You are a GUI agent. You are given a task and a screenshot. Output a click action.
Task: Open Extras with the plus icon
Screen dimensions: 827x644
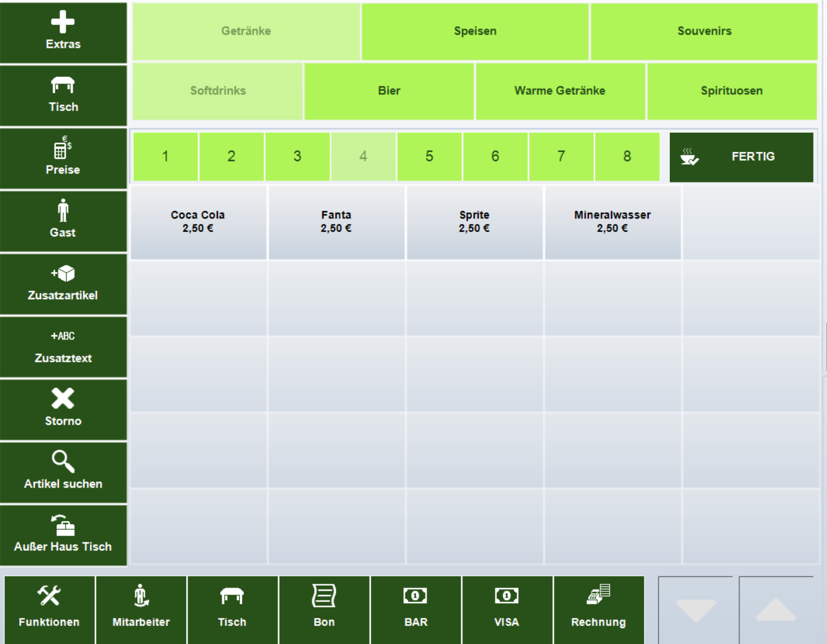pyautogui.click(x=63, y=32)
